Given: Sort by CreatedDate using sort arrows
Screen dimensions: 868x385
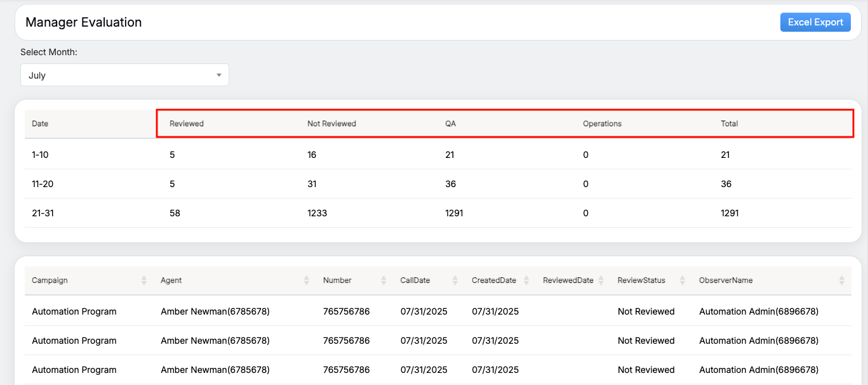Looking at the screenshot, I should [x=526, y=280].
